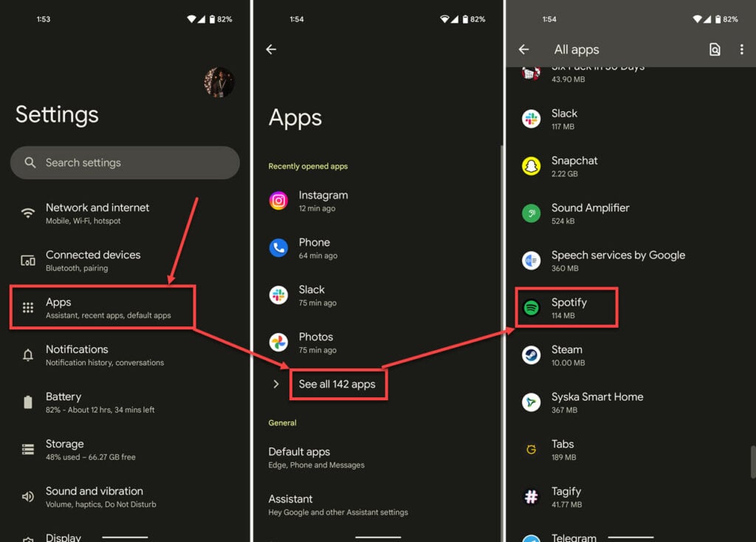Tap the Wi-Fi icon beside Network and internet
This screenshot has height=542, width=756.
[x=28, y=213]
